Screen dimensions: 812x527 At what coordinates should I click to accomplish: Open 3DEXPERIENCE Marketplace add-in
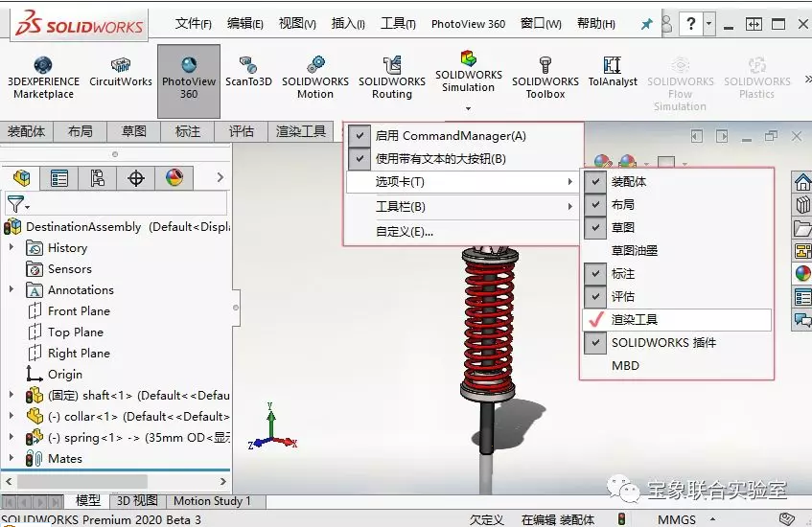(x=43, y=79)
